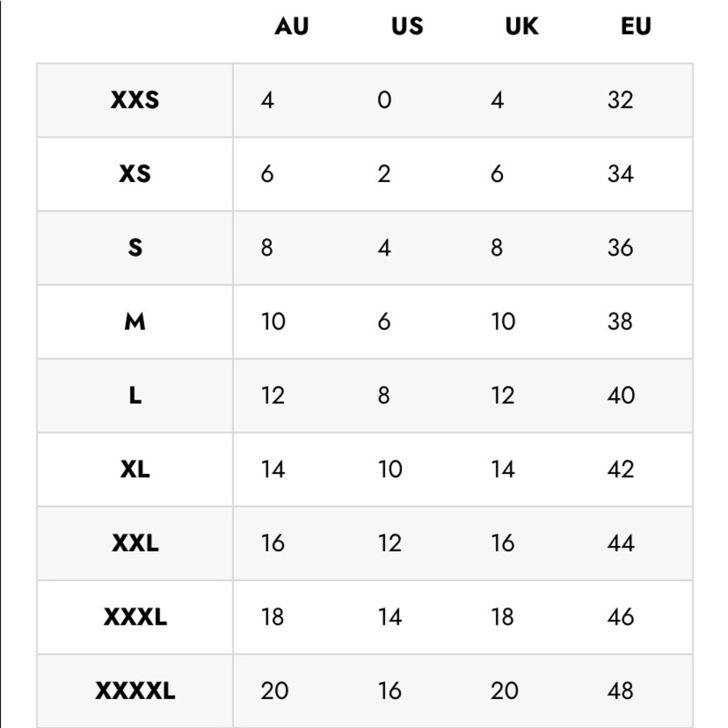The image size is (728, 728).
Task: Select the XXS size row label
Action: coord(135,100)
